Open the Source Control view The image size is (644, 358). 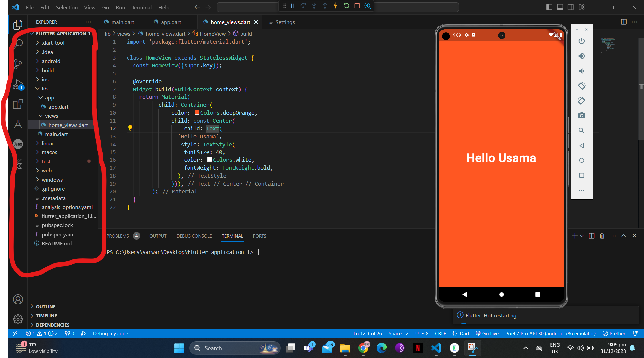tap(18, 64)
